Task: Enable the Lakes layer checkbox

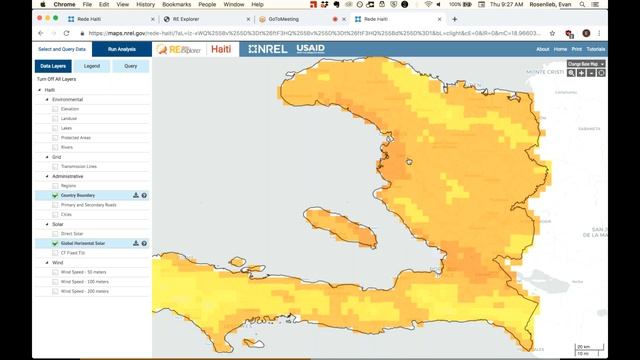Action: point(55,128)
